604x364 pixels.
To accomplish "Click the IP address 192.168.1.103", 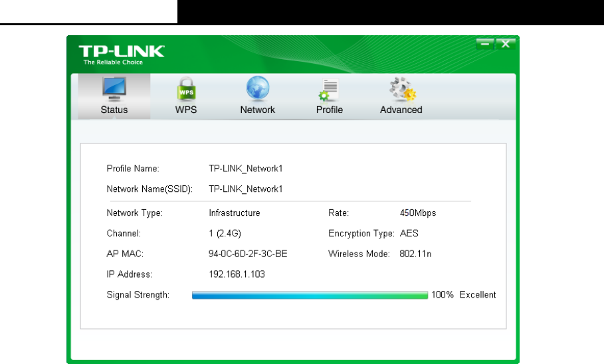I will click(x=237, y=274).
